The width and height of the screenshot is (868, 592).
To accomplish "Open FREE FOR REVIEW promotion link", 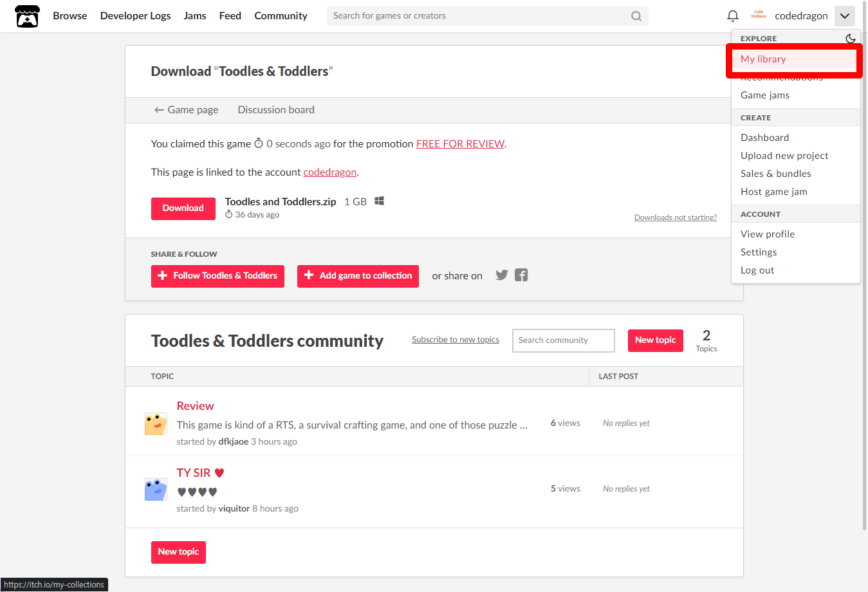I will [460, 144].
